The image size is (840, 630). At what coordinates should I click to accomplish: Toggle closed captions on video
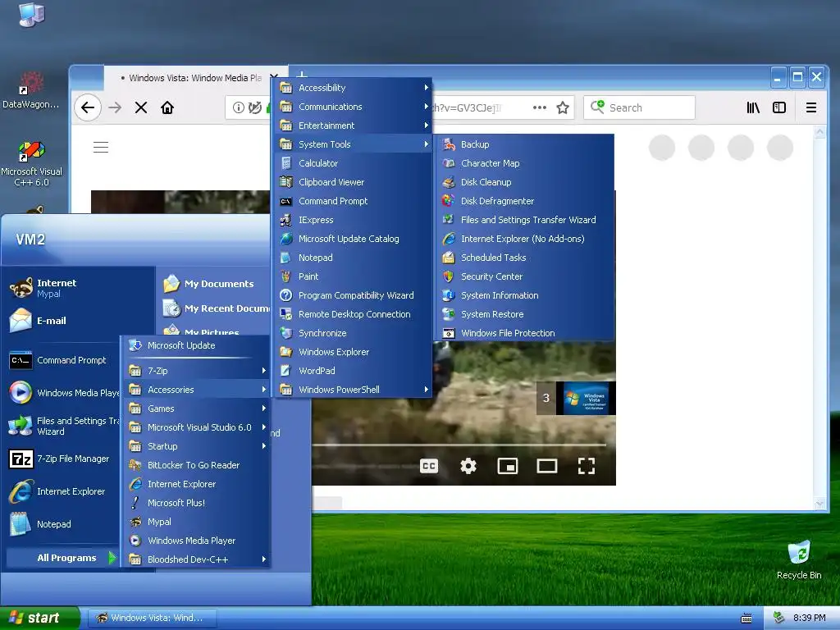[428, 466]
